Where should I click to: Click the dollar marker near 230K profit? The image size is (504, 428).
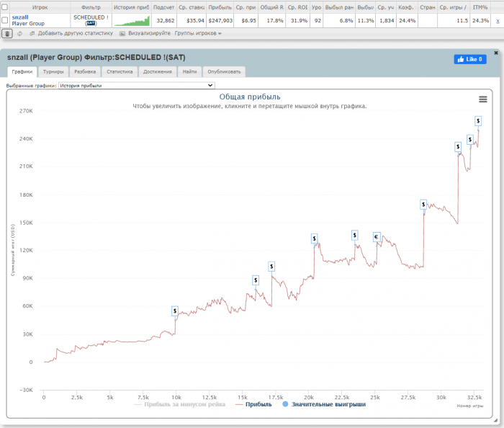470,140
